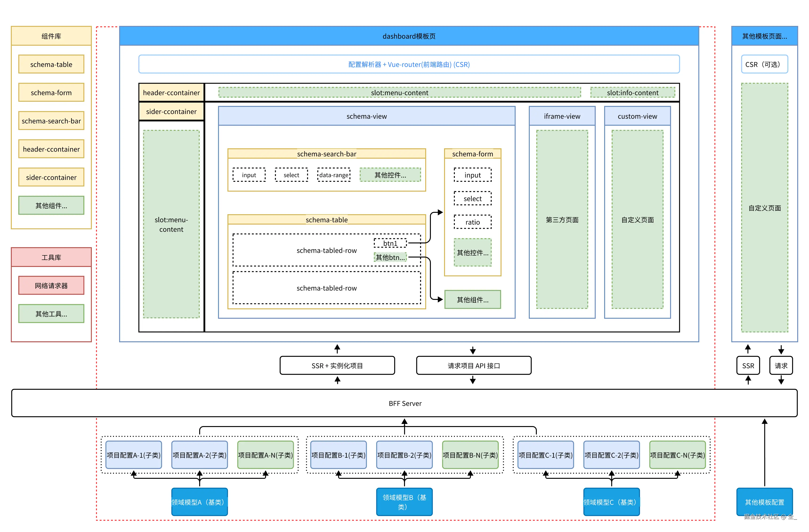This screenshot has height=532, width=809.
Task: Select the schema-form component in 组件库
Action: point(51,93)
